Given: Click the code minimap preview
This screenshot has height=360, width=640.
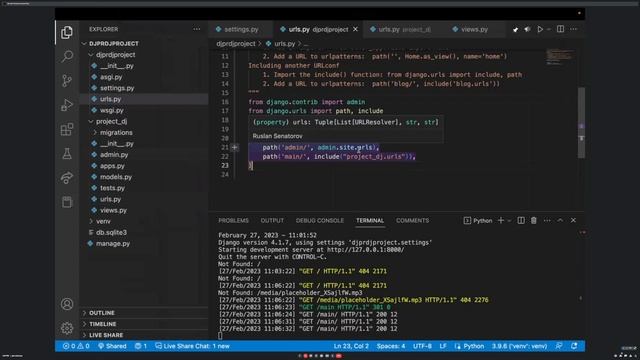Looking at the screenshot, I should [x=560, y=57].
